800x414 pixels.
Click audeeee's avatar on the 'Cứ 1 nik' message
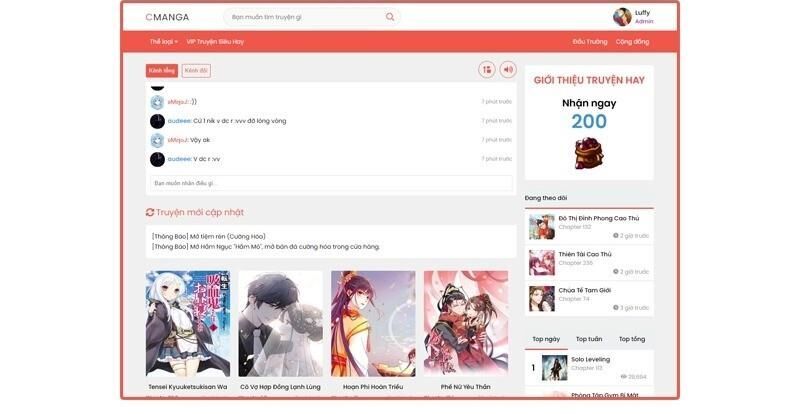point(157,121)
